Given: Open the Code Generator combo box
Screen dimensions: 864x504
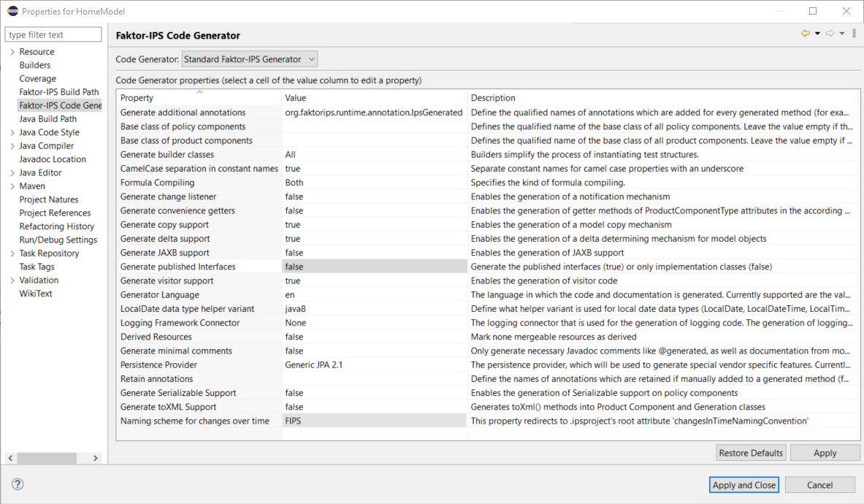Looking at the screenshot, I should [250, 59].
